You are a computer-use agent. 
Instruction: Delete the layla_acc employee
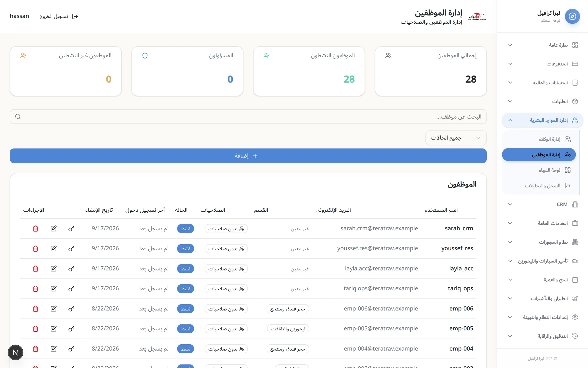35,269
